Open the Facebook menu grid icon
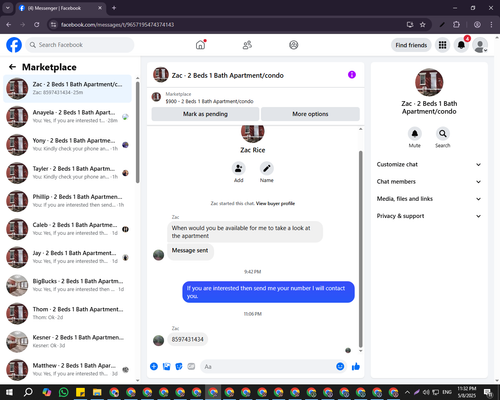 (442, 45)
